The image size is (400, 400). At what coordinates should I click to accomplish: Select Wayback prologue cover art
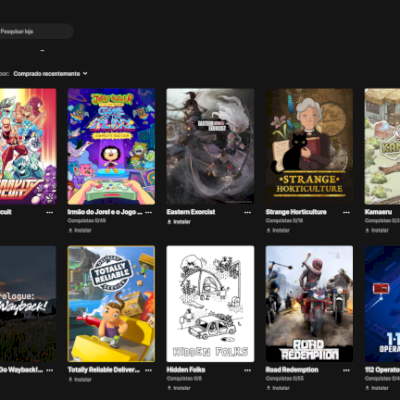28,304
